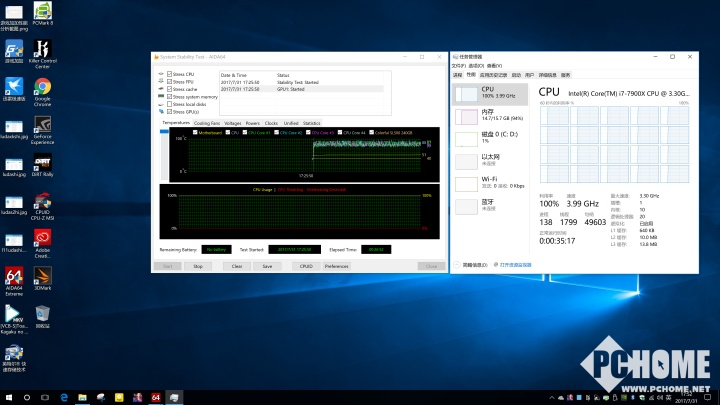Click the Clear button
The image size is (720, 405).
[x=237, y=266]
